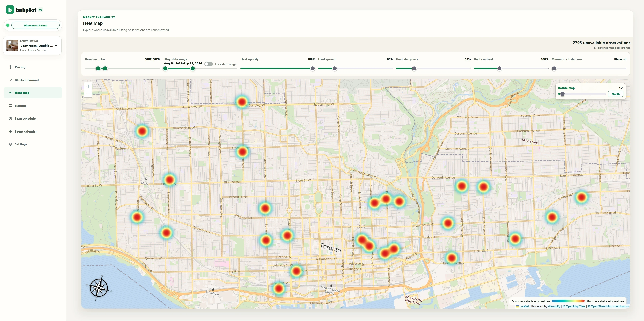This screenshot has height=321, width=644.
Task: Click the list icon beside Listings
Action: coord(10,106)
